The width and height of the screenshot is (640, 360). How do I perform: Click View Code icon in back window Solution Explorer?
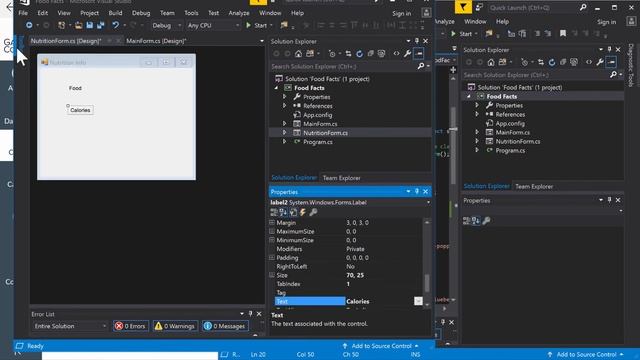click(x=589, y=62)
